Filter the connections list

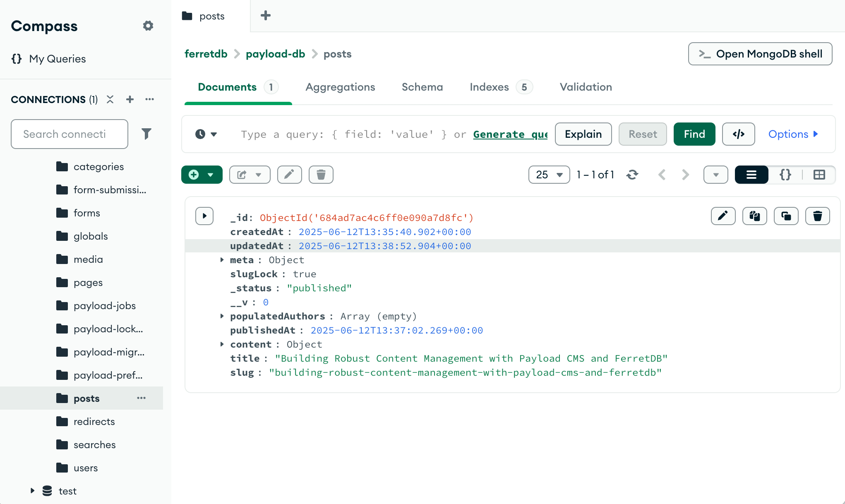click(147, 134)
